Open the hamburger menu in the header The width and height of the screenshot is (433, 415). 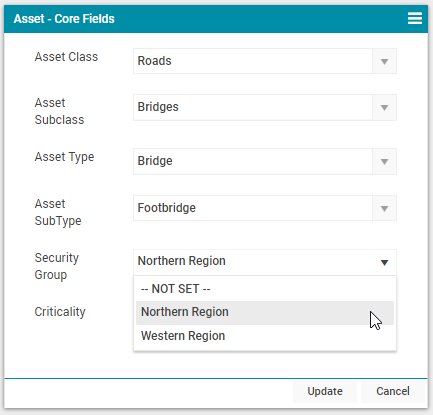pos(415,18)
